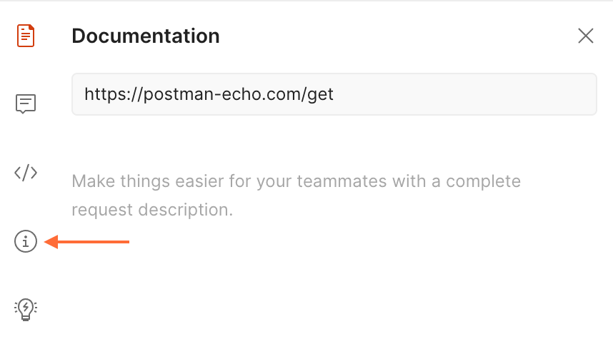Show the code snippet panel
613x364 pixels.
(26, 173)
